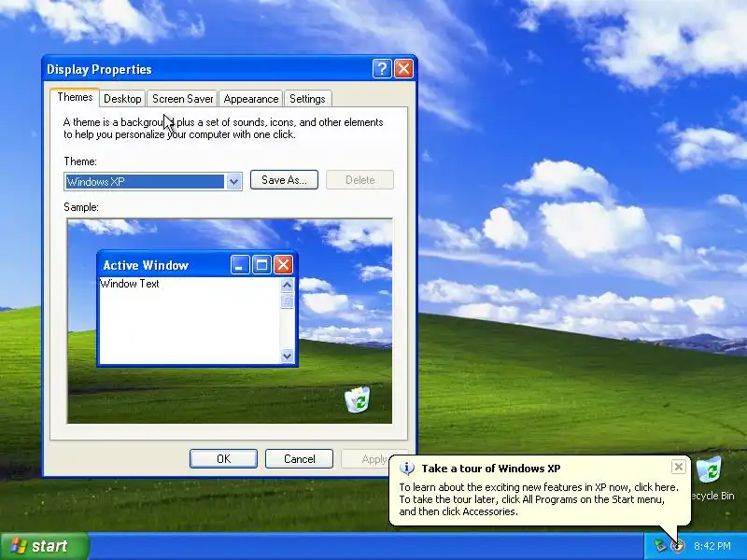The width and height of the screenshot is (747, 560).
Task: Dismiss the Windows XP tour balloon
Action: 679,467
